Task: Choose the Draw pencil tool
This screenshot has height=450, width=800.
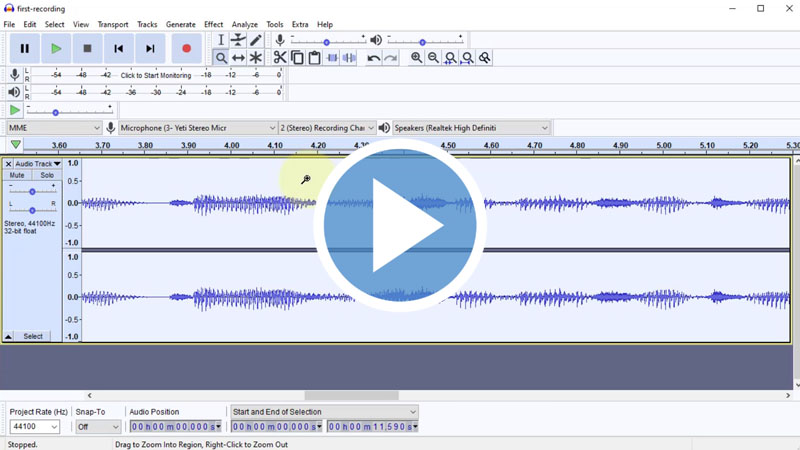Action: click(256, 40)
